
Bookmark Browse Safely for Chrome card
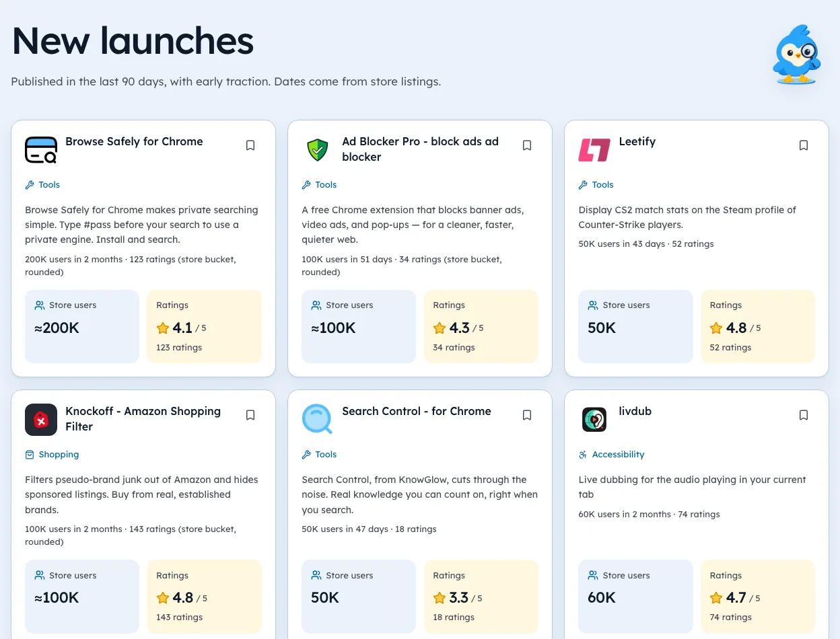point(250,145)
